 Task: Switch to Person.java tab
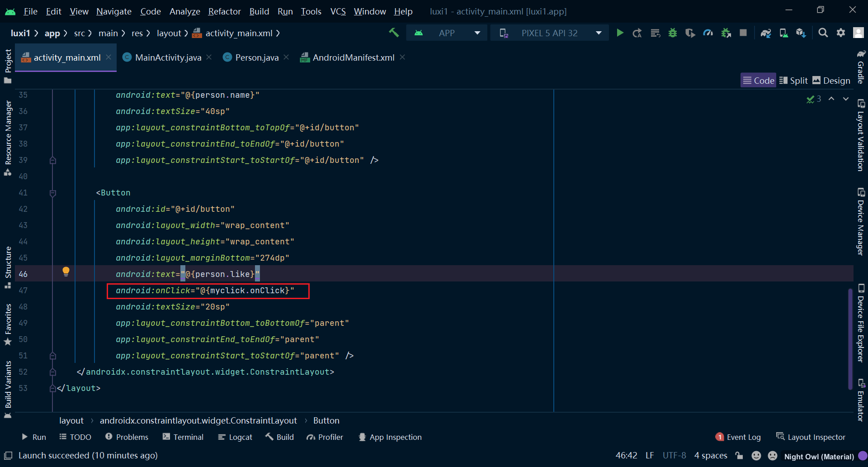pyautogui.click(x=256, y=57)
